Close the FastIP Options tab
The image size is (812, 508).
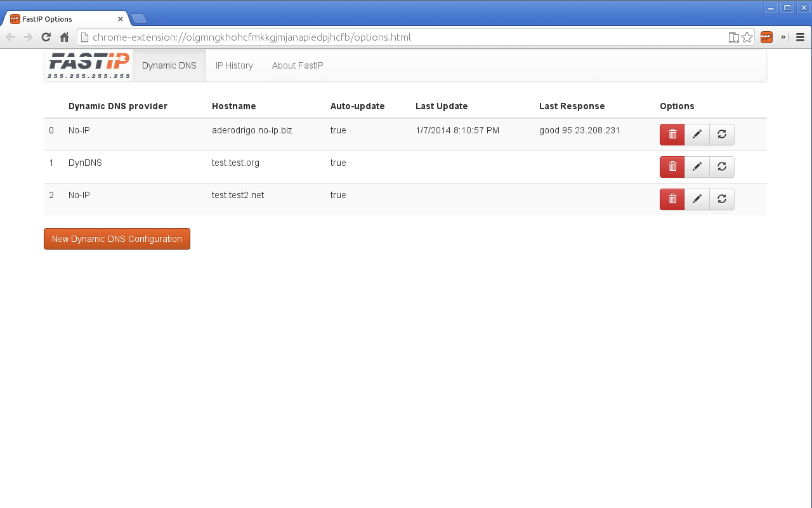[x=121, y=19]
